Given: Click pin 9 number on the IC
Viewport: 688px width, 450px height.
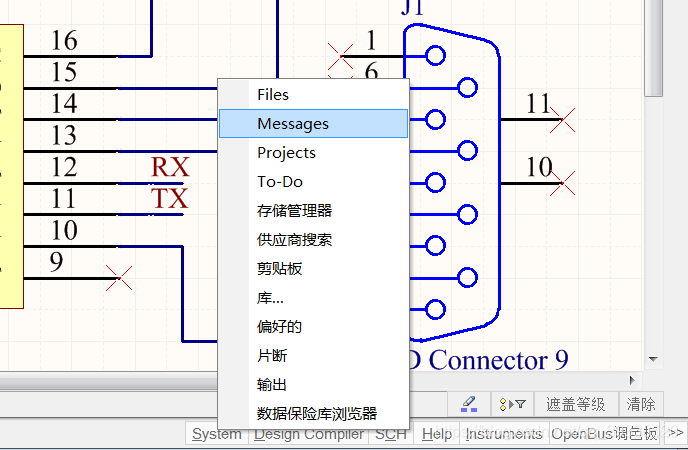Looking at the screenshot, I should tap(56, 262).
